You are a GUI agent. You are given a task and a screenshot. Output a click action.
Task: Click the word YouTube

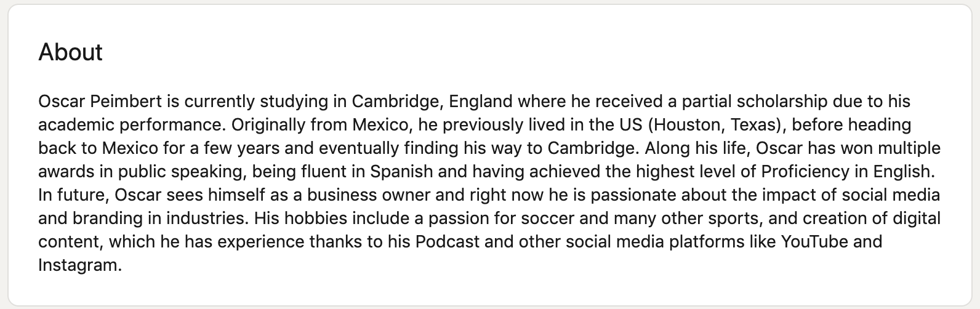[x=815, y=241]
